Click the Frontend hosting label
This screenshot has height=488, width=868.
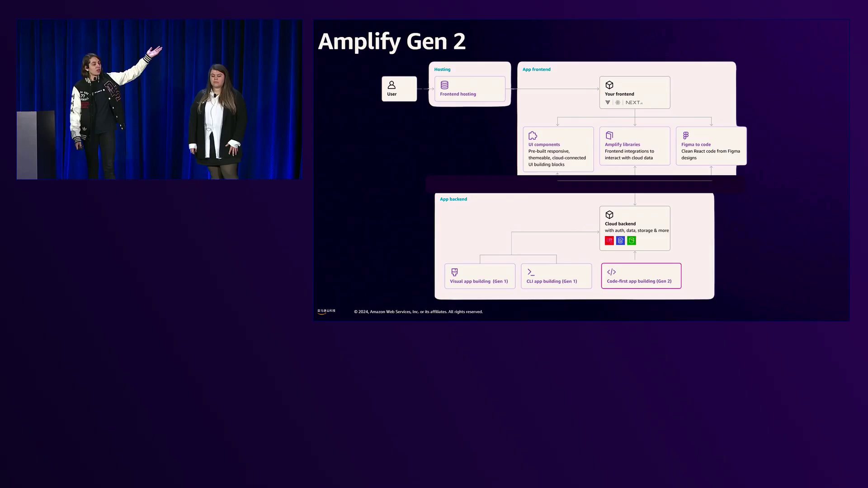click(458, 94)
